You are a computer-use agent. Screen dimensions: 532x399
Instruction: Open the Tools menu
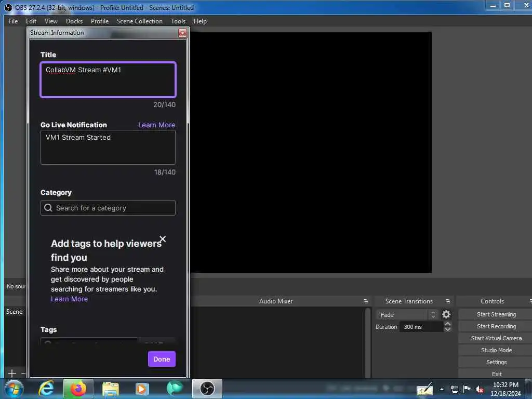178,21
